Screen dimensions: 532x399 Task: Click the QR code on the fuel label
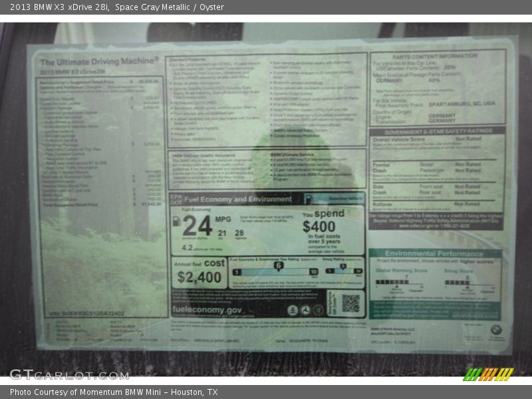[x=350, y=303]
